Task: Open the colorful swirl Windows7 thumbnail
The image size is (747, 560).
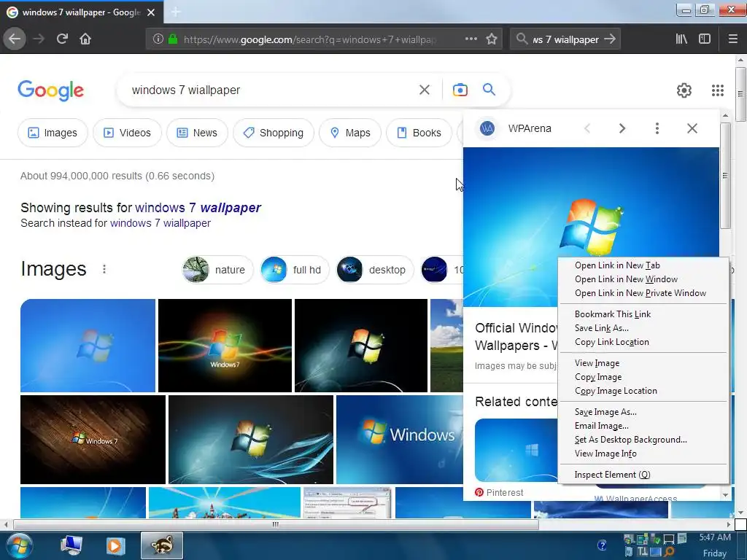Action: click(225, 345)
